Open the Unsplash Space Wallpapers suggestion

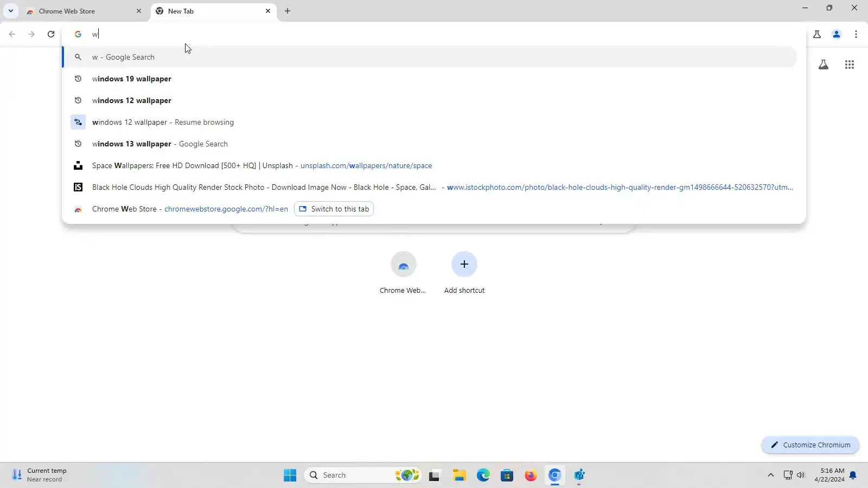(430, 165)
